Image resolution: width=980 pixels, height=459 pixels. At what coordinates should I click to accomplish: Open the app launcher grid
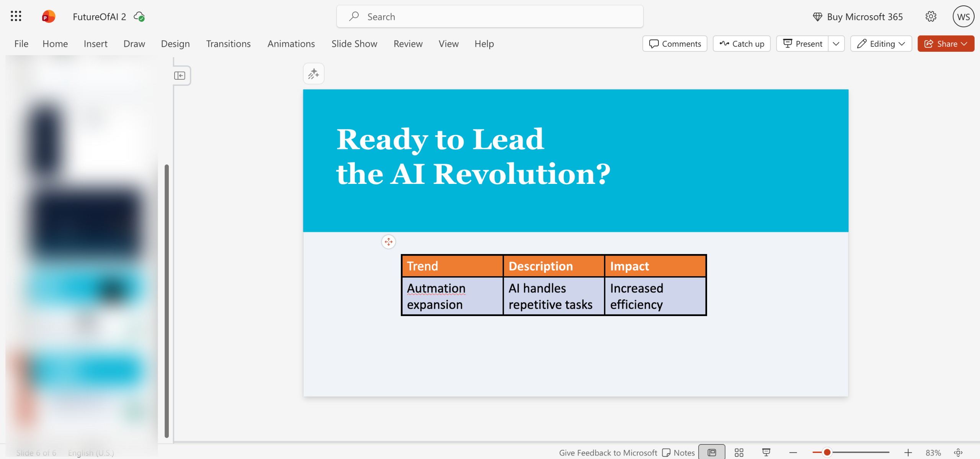16,16
